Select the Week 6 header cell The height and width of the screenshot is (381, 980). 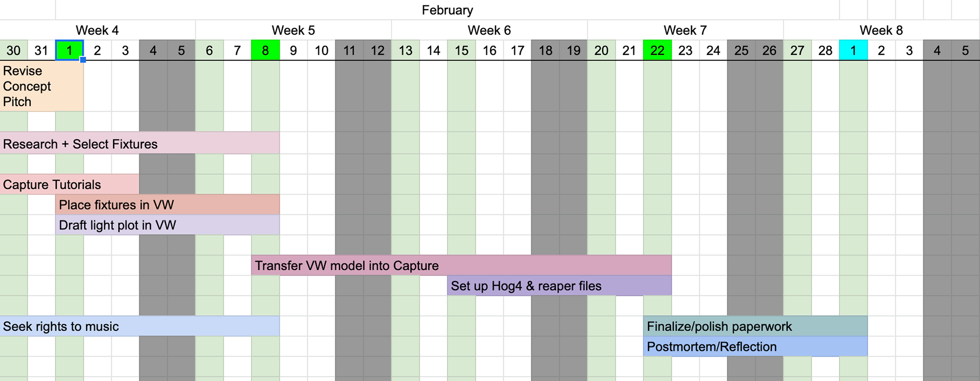coord(489,30)
